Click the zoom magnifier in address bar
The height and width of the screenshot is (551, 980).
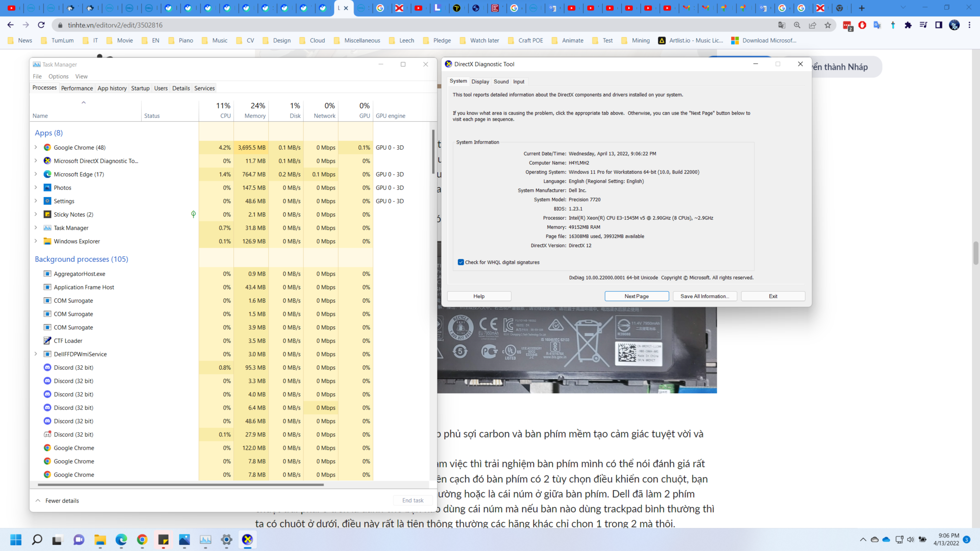(x=797, y=25)
